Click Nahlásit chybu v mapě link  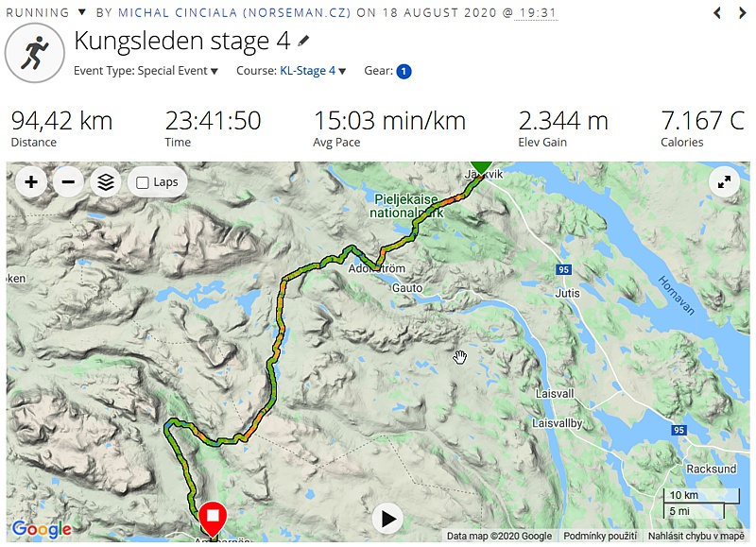click(696, 536)
